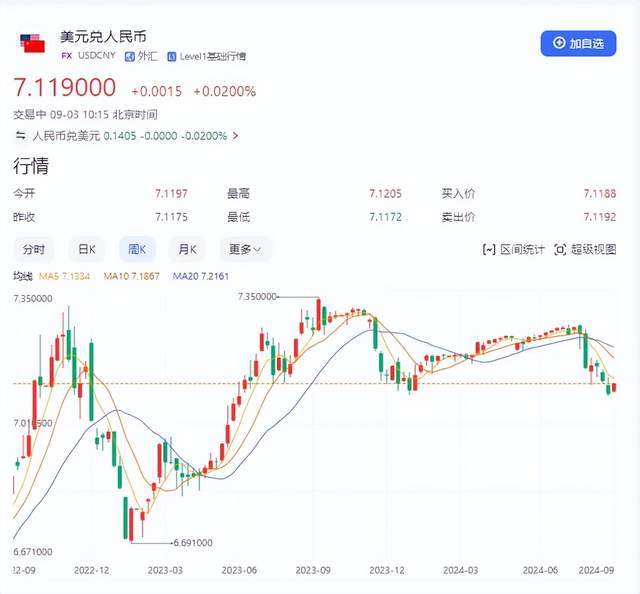Click the 7.119000 current price
This screenshot has height=594, width=640.
[65, 87]
